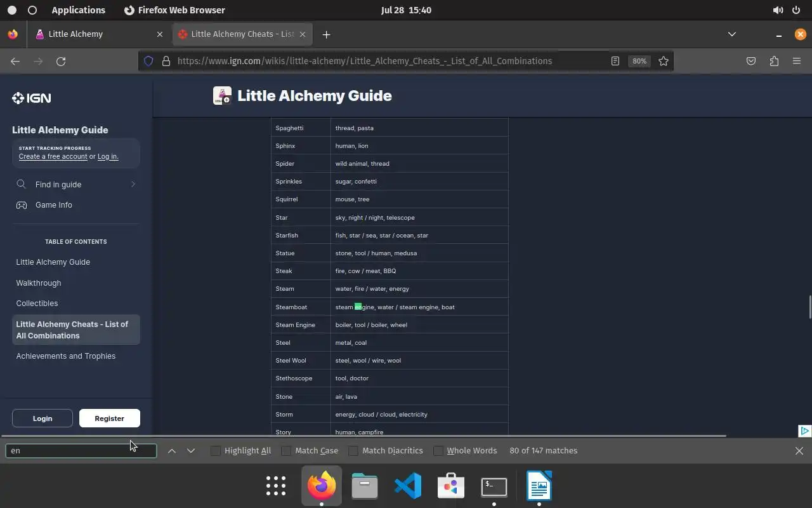Bookmark this page with the star icon
The image size is (812, 508).
(664, 61)
